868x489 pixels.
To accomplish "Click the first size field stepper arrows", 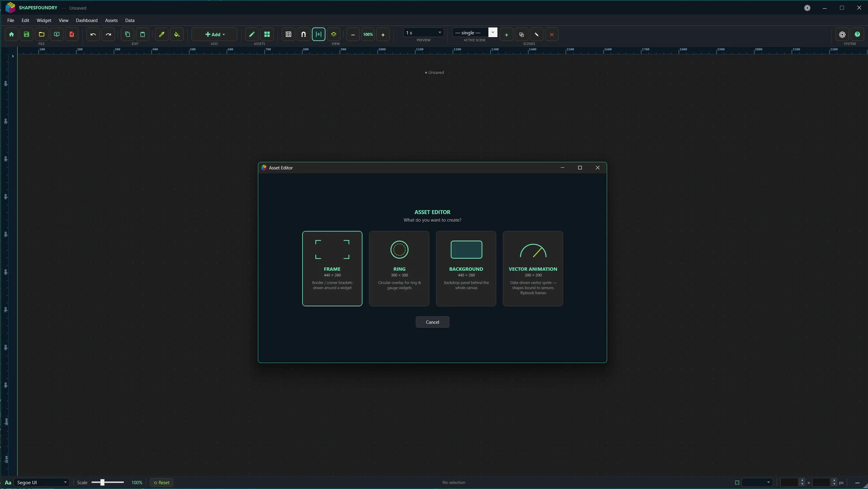I will coord(802,482).
